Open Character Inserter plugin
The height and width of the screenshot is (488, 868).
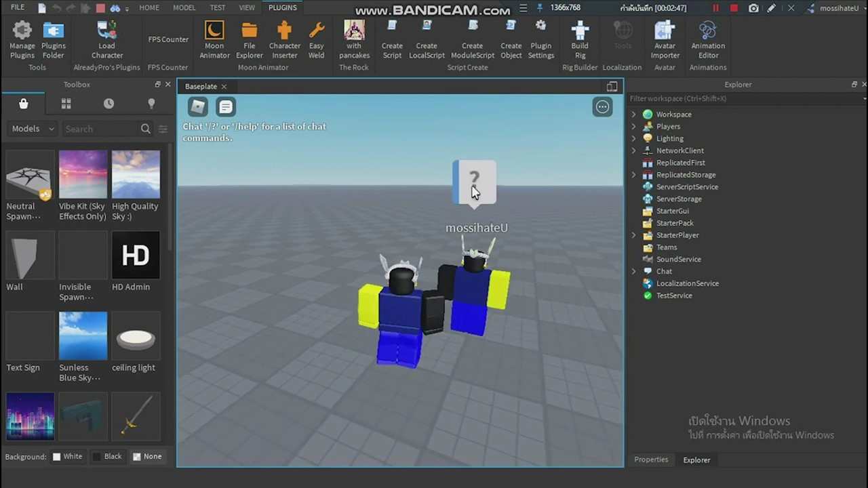[285, 39]
